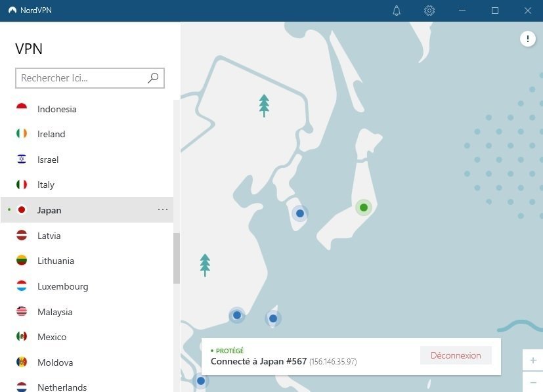Focus the Rechercher Ici search field
The image size is (543, 392).
click(90, 78)
